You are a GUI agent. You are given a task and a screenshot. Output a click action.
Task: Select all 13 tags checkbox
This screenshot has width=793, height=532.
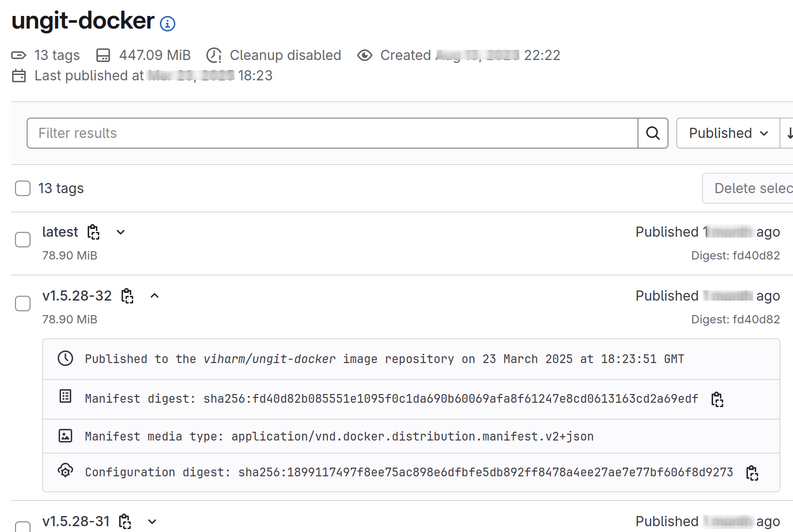[x=23, y=188]
